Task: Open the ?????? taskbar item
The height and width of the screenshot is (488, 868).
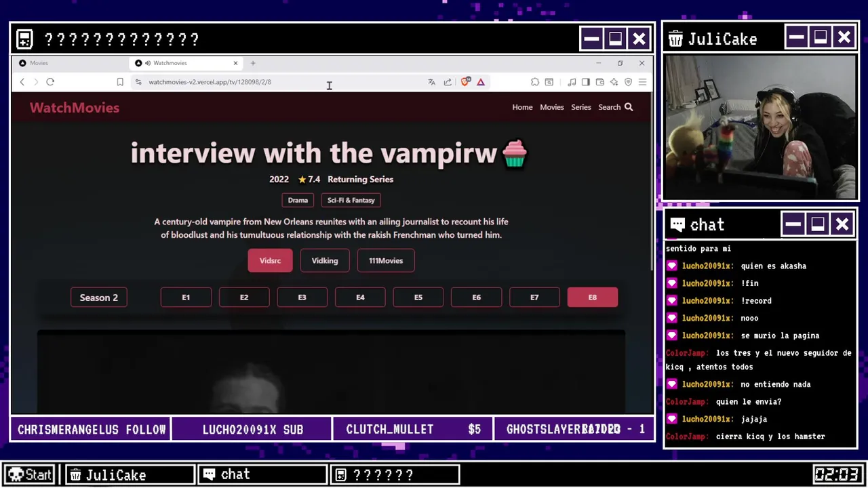Action: coord(395,474)
